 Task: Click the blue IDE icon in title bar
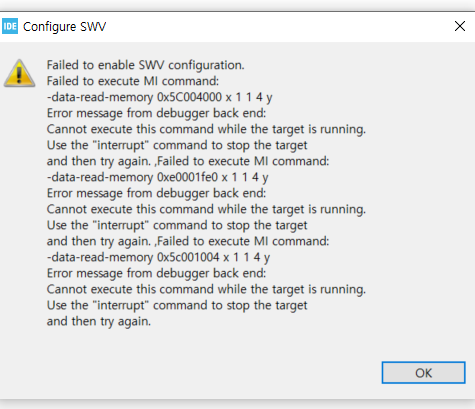(10, 26)
